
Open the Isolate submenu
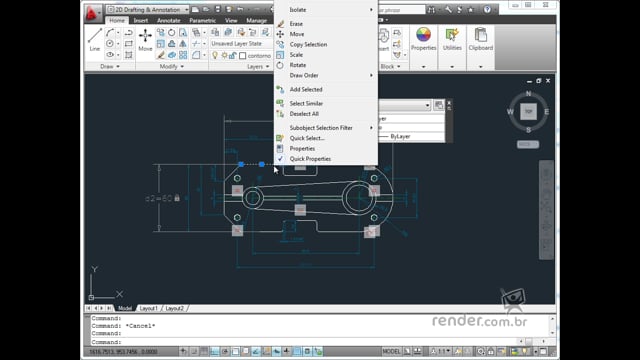point(325,9)
